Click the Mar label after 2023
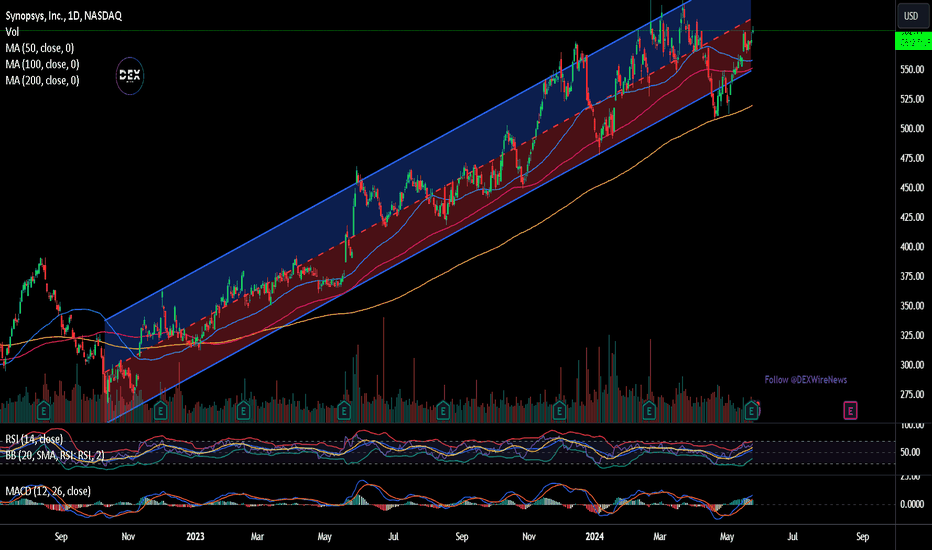 coord(257,536)
